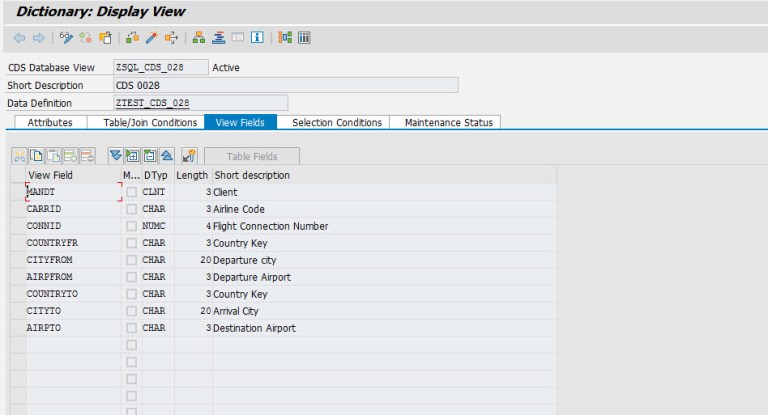Click the Table Fields button
The width and height of the screenshot is (768, 415).
tap(252, 156)
